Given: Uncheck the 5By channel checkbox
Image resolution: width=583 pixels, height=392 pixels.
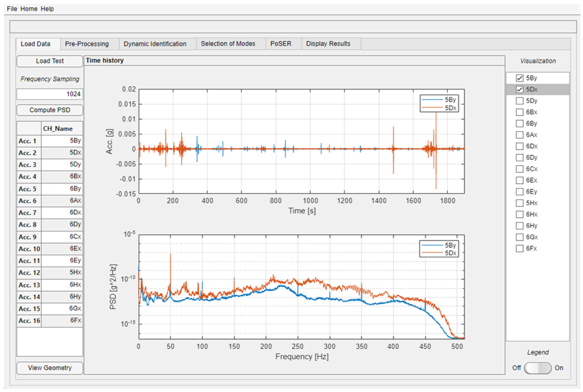Looking at the screenshot, I should coord(519,78).
